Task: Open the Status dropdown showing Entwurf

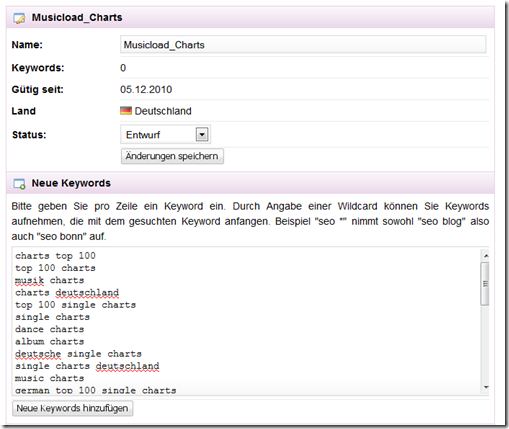Action: [165, 135]
